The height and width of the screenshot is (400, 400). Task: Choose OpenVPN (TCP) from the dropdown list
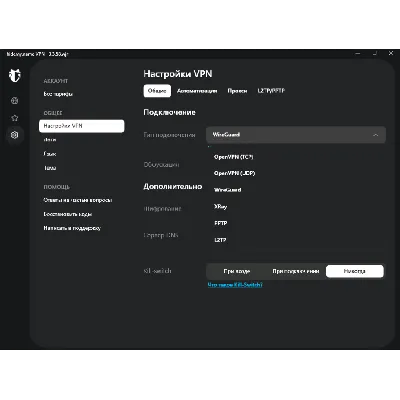(x=233, y=157)
